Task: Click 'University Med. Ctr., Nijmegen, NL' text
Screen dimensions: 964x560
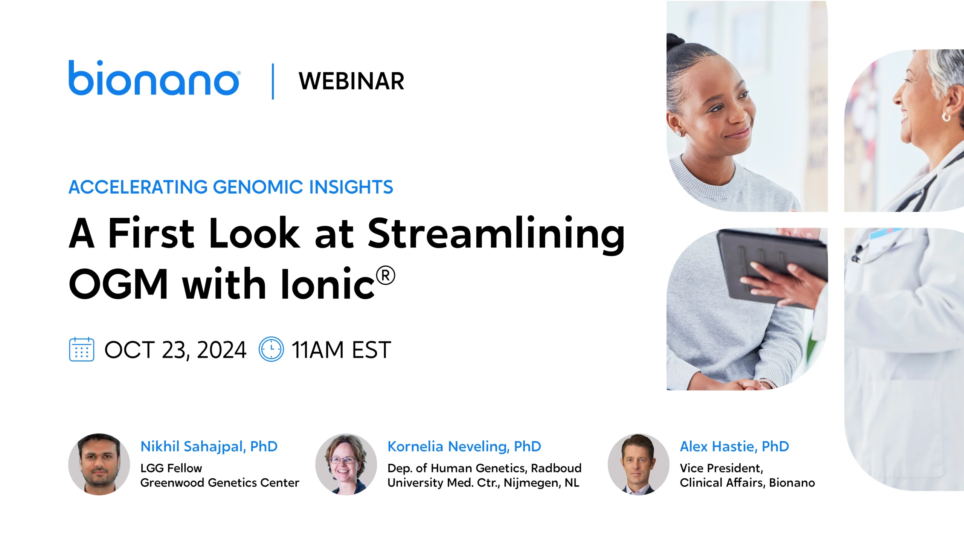Action: pyautogui.click(x=483, y=483)
